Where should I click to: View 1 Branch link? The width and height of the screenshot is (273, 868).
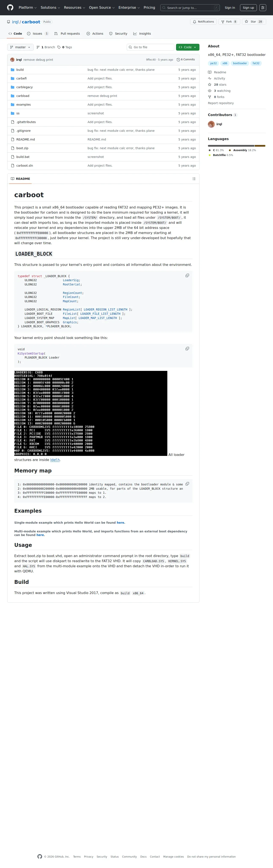tap(45, 47)
